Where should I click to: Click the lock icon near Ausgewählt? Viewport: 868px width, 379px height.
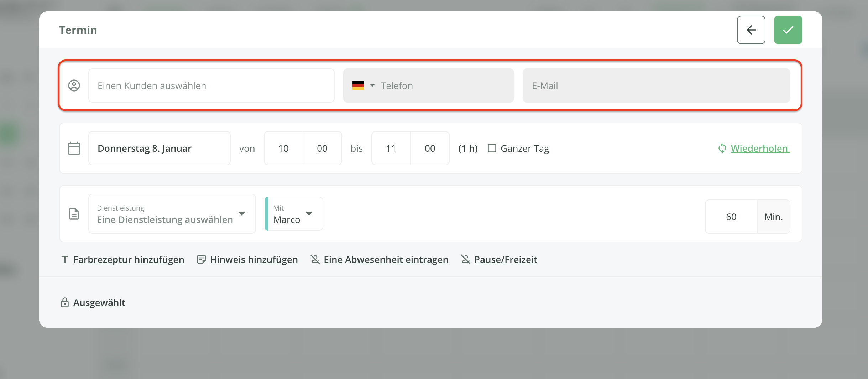[64, 302]
